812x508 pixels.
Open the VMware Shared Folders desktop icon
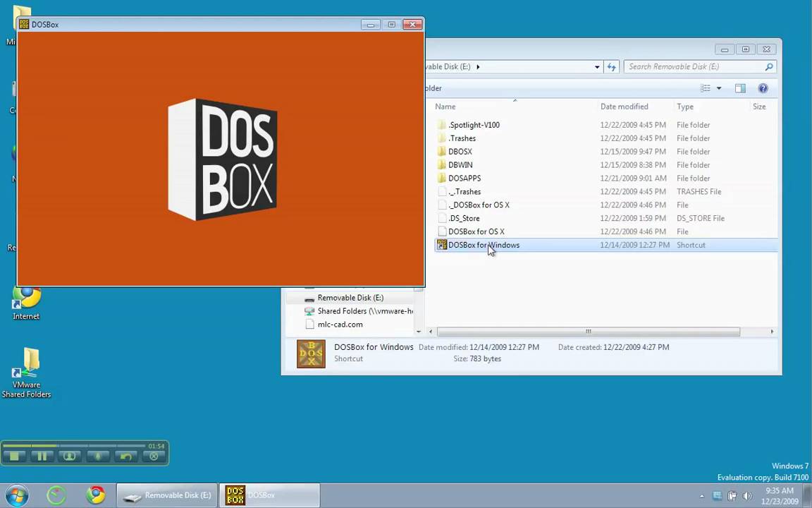pyautogui.click(x=26, y=373)
